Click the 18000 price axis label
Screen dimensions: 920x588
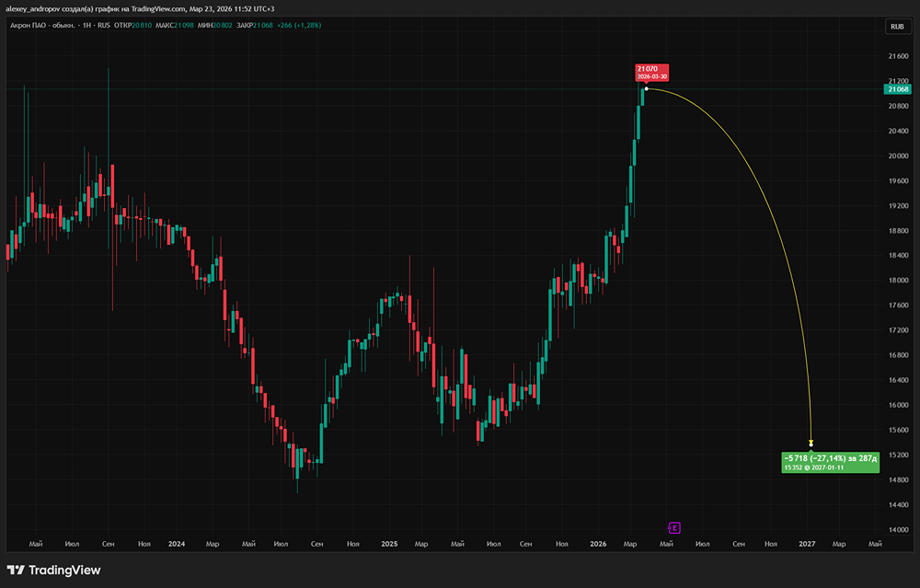pos(898,281)
